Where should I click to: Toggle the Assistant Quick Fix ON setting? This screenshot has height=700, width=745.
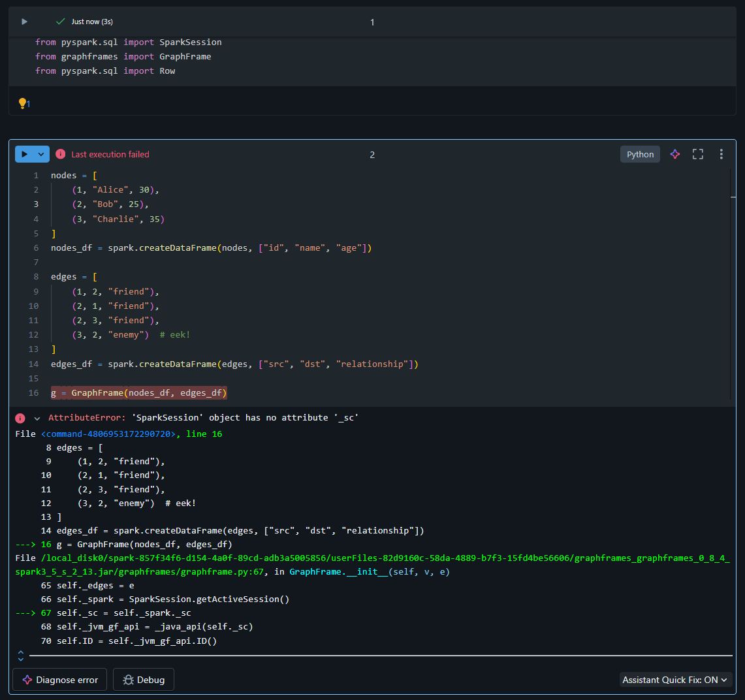675,680
